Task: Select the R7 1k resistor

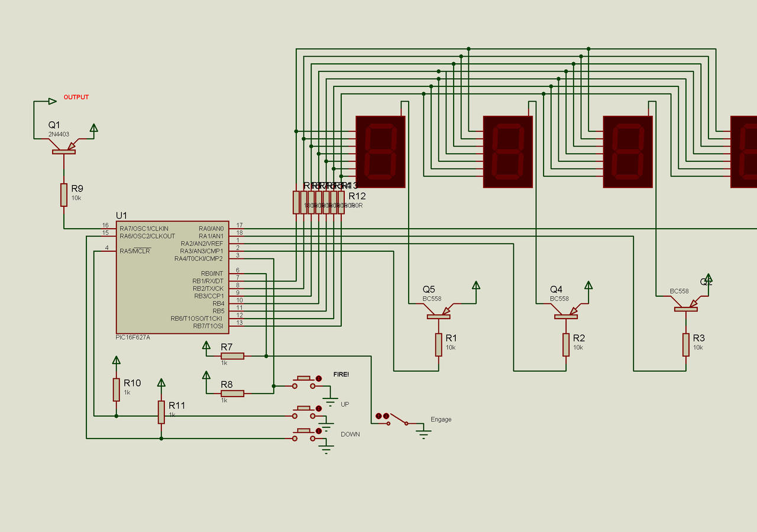Action: click(232, 356)
